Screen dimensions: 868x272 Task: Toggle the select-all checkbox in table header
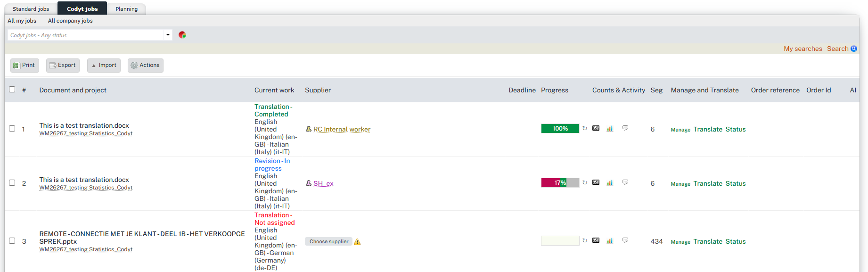pyautogui.click(x=12, y=90)
